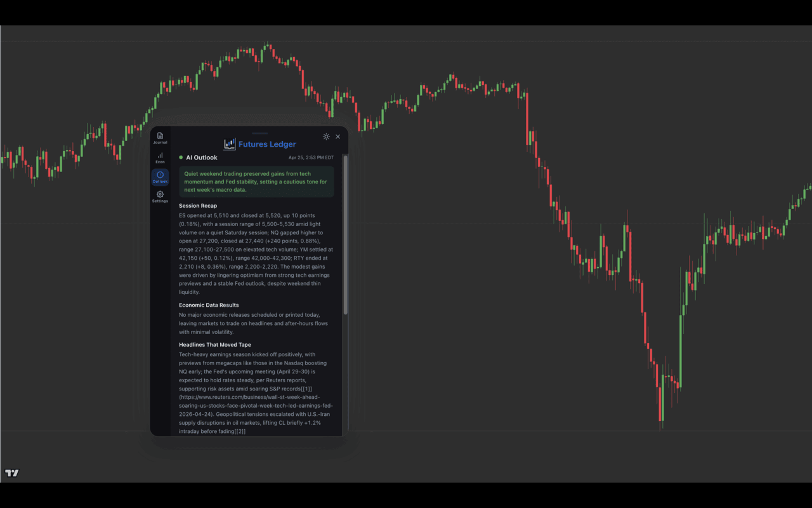Click the "Headlines That Moved Tape" heading
The image size is (812, 508).
pos(215,345)
